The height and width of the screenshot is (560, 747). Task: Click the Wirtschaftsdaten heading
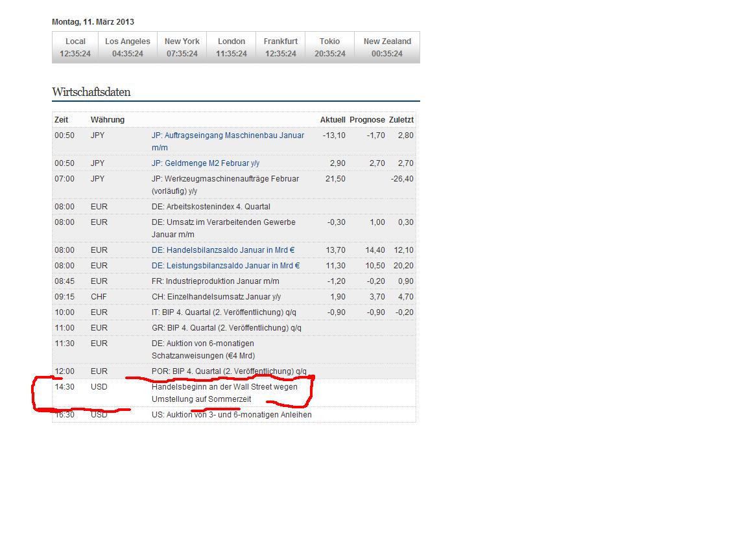click(x=91, y=92)
